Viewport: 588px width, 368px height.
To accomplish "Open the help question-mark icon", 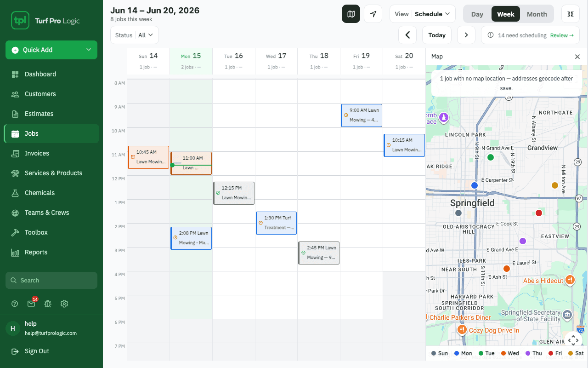I will pyautogui.click(x=15, y=304).
